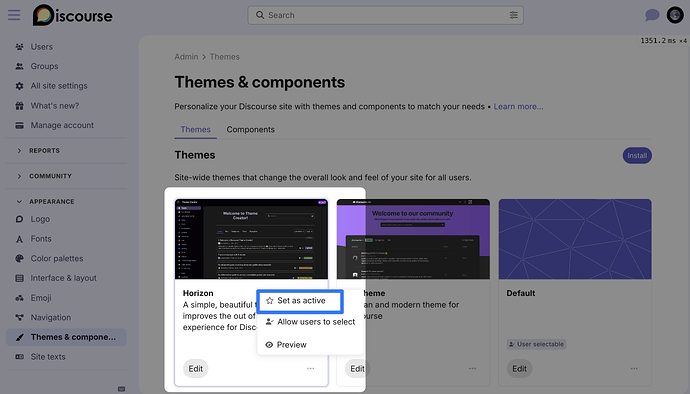Click the Navigation sidebar icon
The image size is (690, 394).
(x=19, y=317)
